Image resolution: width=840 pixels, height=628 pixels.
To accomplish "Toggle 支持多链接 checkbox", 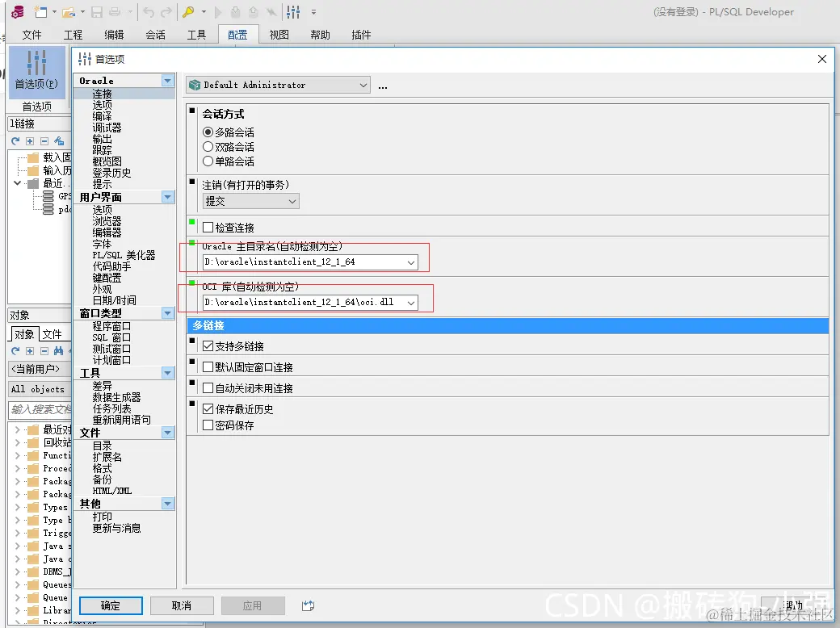I will (x=208, y=345).
